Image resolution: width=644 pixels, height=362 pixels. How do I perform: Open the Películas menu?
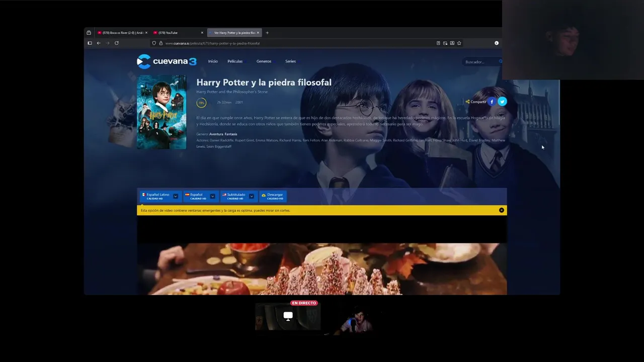click(235, 61)
